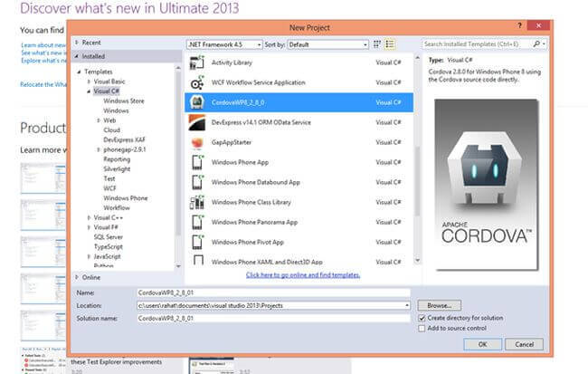This screenshot has height=374, width=588.
Task: Switch templates to medium list view
Action: (x=390, y=44)
